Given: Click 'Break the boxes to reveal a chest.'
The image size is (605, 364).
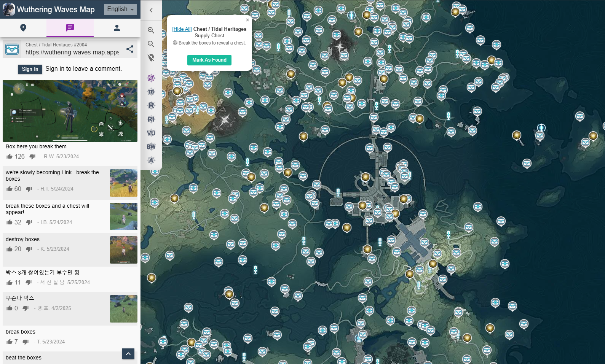Looking at the screenshot, I should (212, 43).
